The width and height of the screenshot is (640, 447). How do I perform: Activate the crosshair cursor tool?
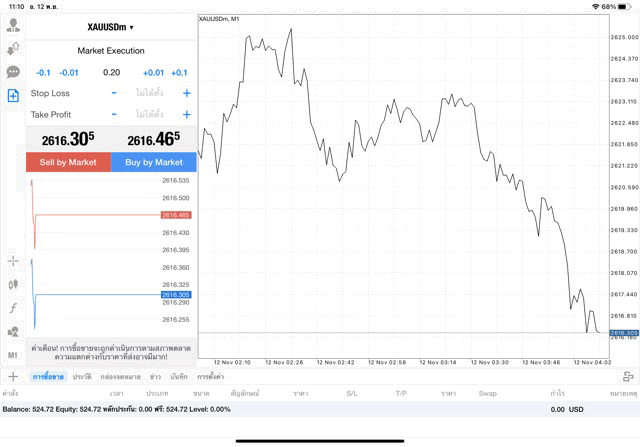[13, 261]
